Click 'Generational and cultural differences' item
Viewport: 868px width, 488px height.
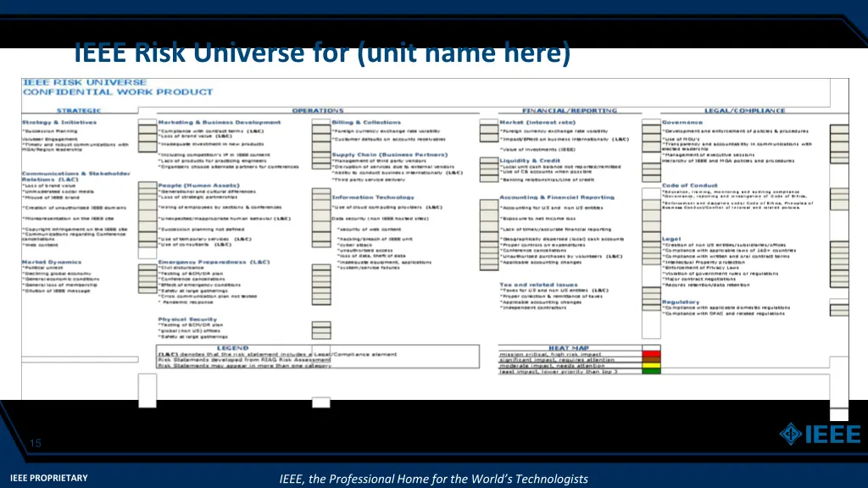207,191
